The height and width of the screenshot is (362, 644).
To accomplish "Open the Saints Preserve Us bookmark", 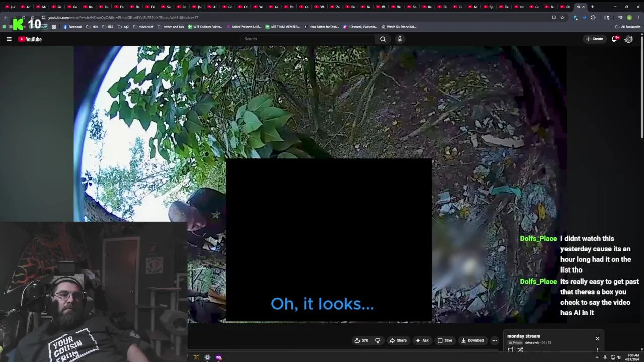I will pos(244,27).
